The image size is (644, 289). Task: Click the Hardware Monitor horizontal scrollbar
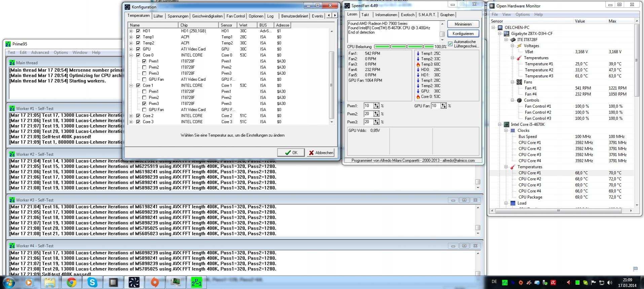[562, 211]
